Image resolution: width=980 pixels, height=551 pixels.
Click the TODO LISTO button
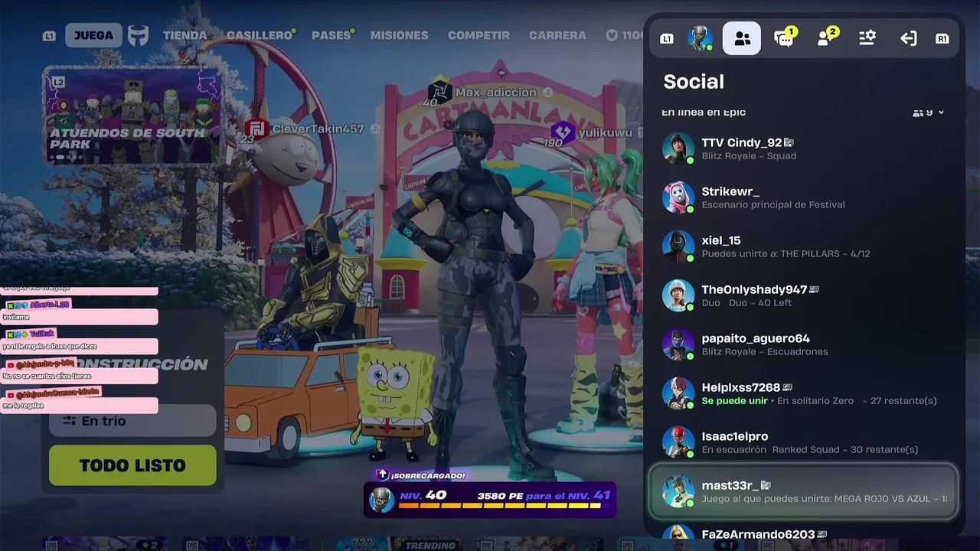click(132, 465)
